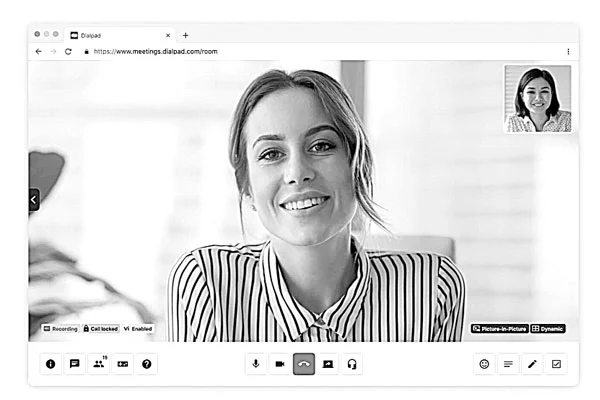
Task: Open the chat messages panel
Action: [x=74, y=364]
